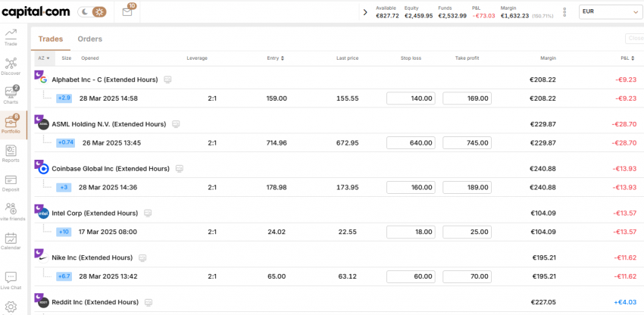644x315 pixels.
Task: Open Charts in the sidebar
Action: [11, 95]
